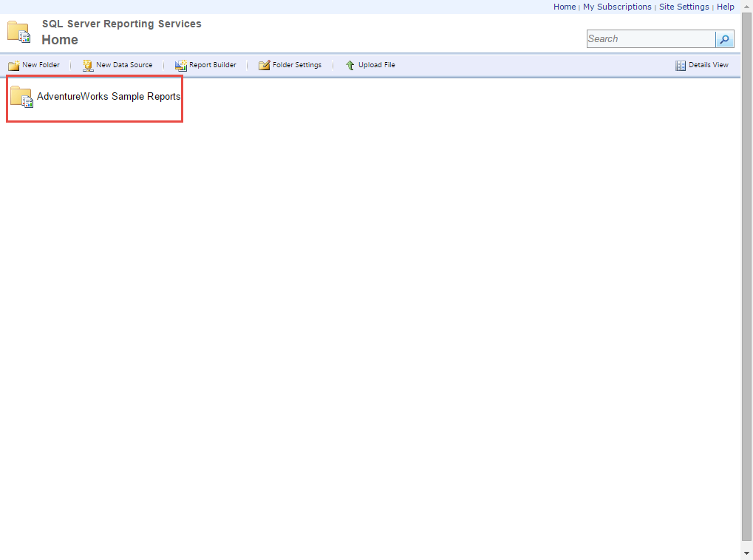Click the scrollbar down arrow

coord(746,554)
